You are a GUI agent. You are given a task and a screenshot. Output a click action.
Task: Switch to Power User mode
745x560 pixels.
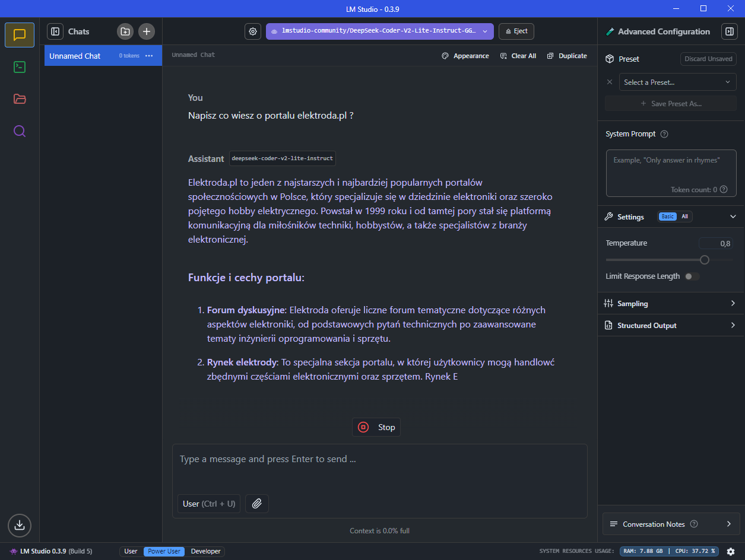coord(164,552)
